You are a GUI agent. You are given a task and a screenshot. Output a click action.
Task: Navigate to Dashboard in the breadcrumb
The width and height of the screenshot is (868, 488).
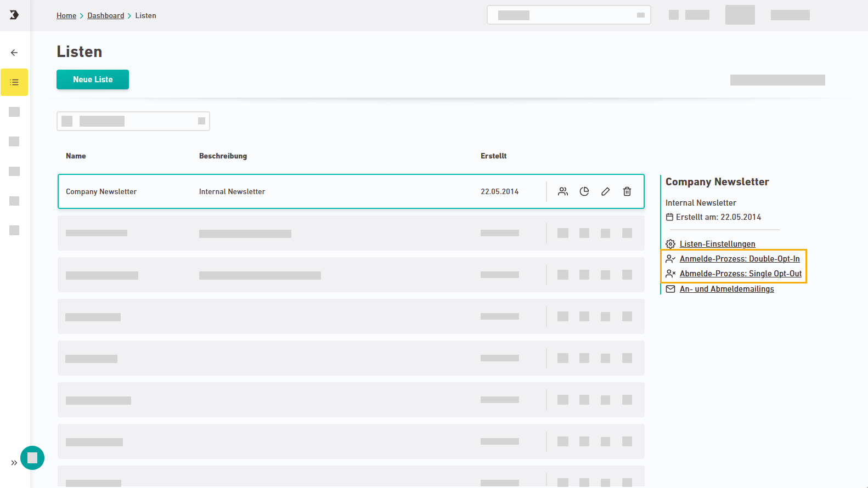105,16
